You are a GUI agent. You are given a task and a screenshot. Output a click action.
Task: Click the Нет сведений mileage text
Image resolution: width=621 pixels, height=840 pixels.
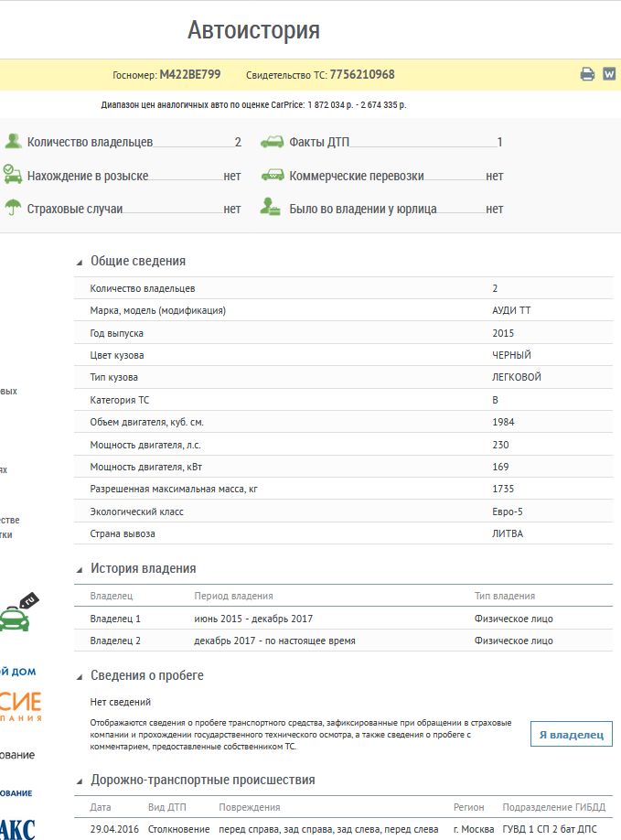pos(121,702)
